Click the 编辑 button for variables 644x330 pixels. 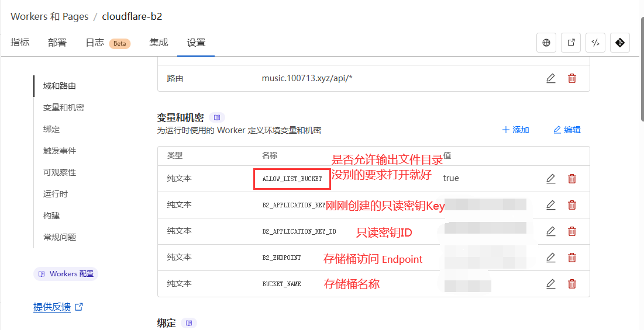[567, 130]
